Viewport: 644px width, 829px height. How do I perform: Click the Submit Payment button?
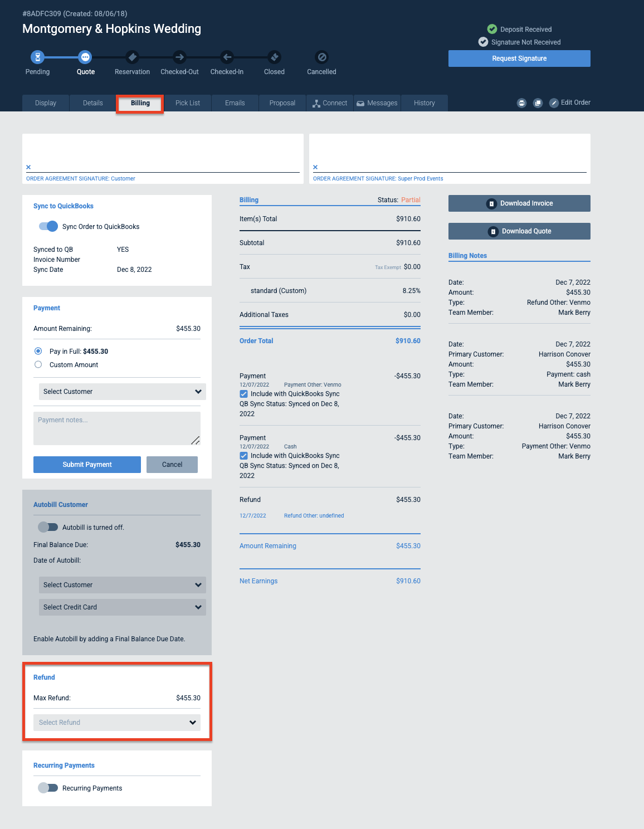click(87, 465)
